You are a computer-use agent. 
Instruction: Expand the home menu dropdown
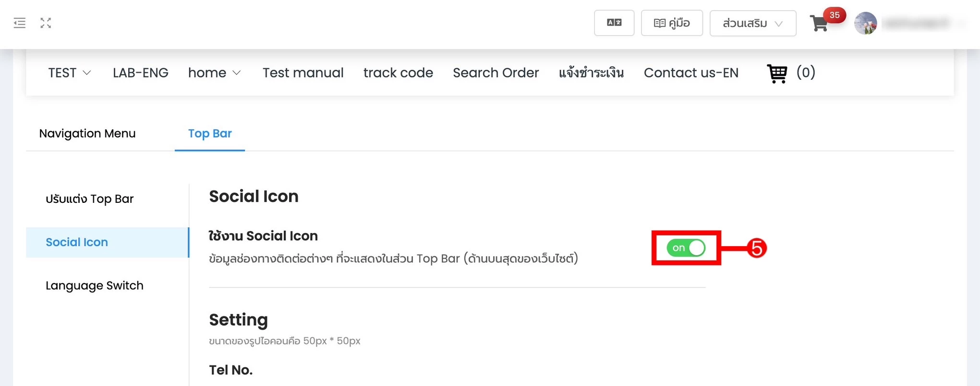pyautogui.click(x=215, y=73)
